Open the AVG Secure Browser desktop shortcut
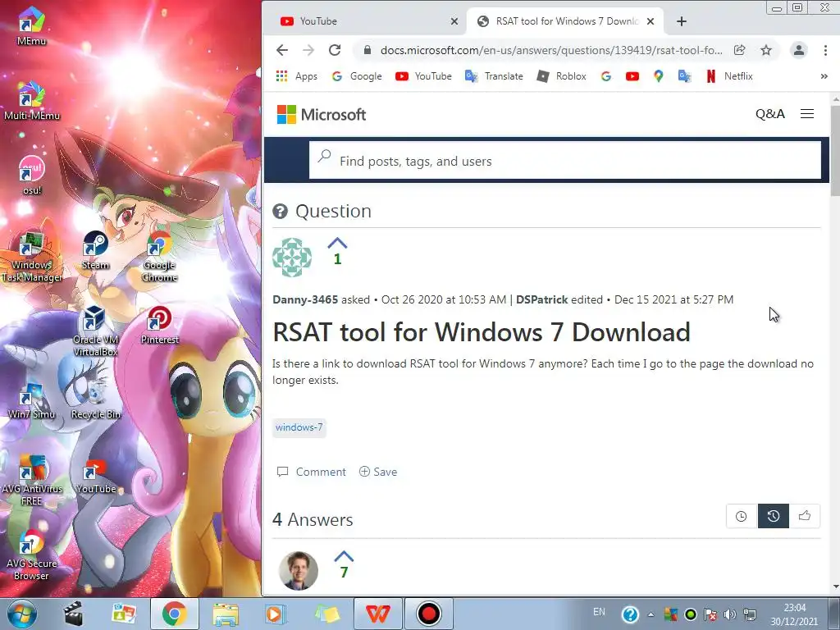The image size is (840, 630). [x=32, y=555]
